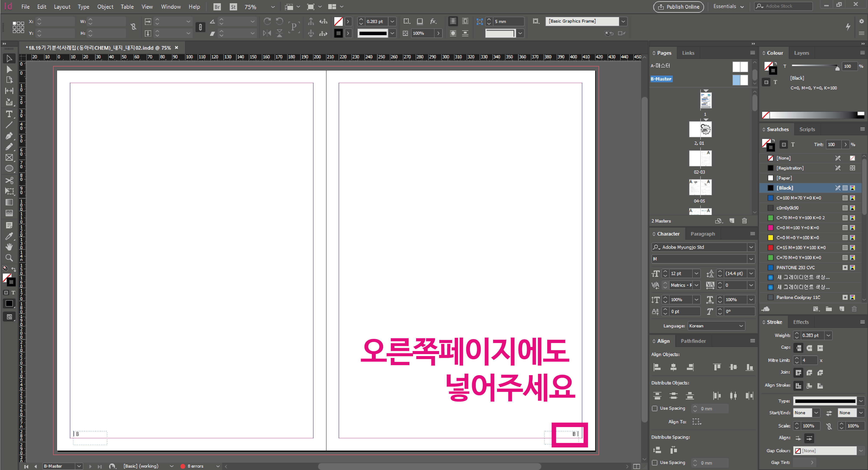Screen dimensions: 868x470
Task: Open the Object menu
Action: click(x=105, y=7)
